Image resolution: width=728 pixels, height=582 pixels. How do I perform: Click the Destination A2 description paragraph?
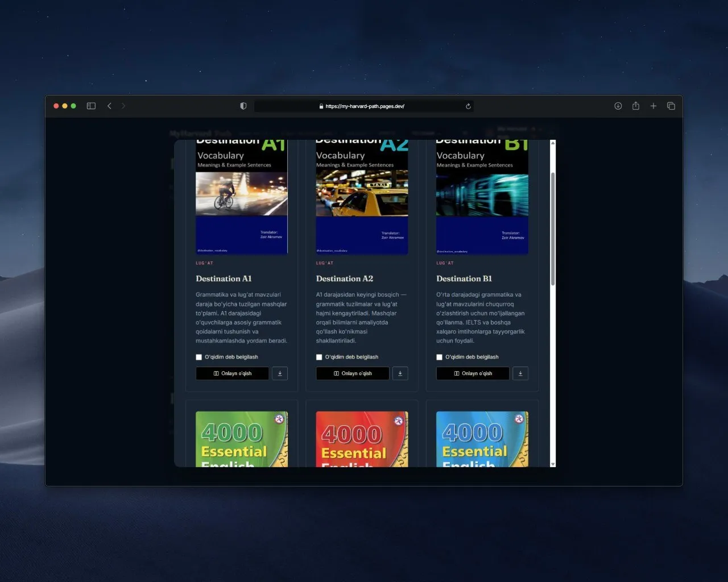tap(362, 318)
